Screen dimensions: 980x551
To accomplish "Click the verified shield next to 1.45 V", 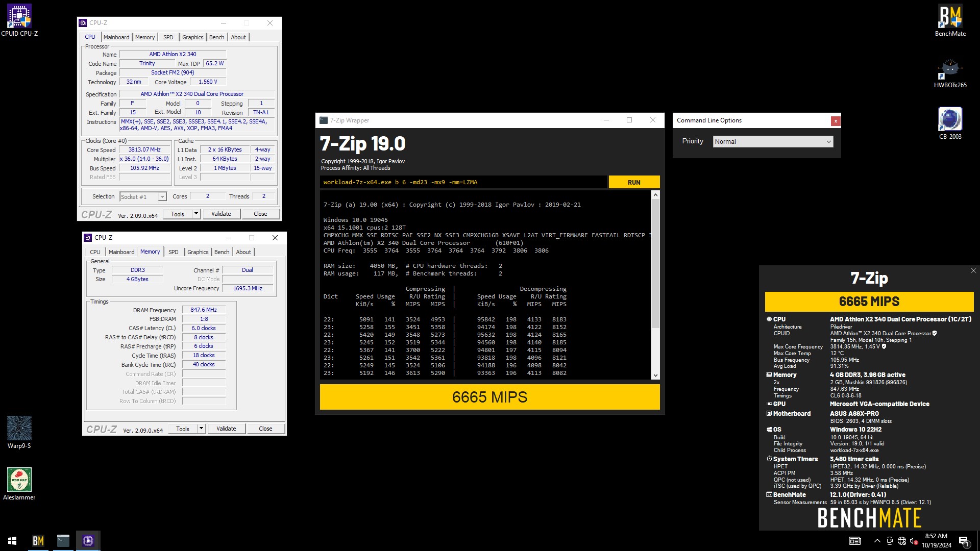I will pyautogui.click(x=884, y=347).
